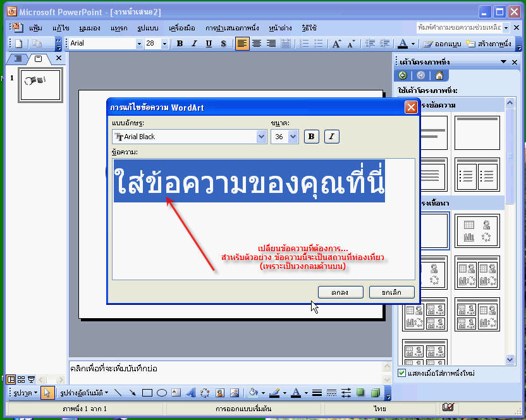526x420 pixels.
Task: Select the Oval drawing tool
Action: [162, 393]
